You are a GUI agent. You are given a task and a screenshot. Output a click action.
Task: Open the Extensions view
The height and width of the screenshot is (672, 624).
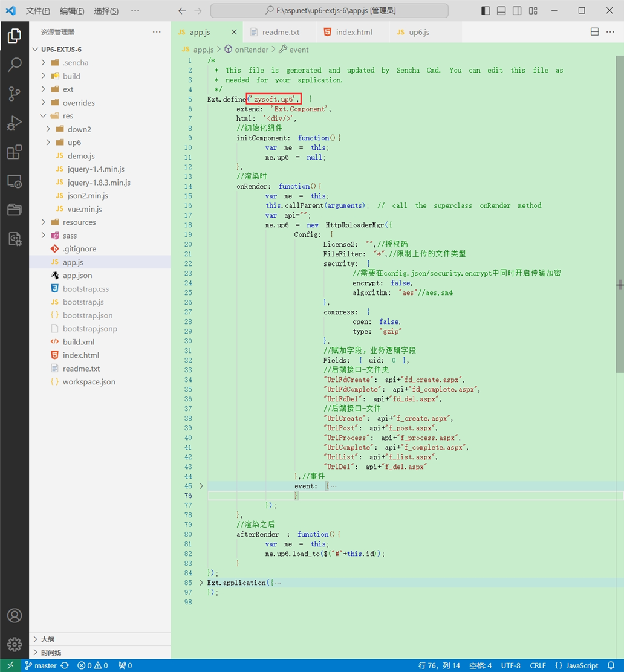pyautogui.click(x=15, y=152)
